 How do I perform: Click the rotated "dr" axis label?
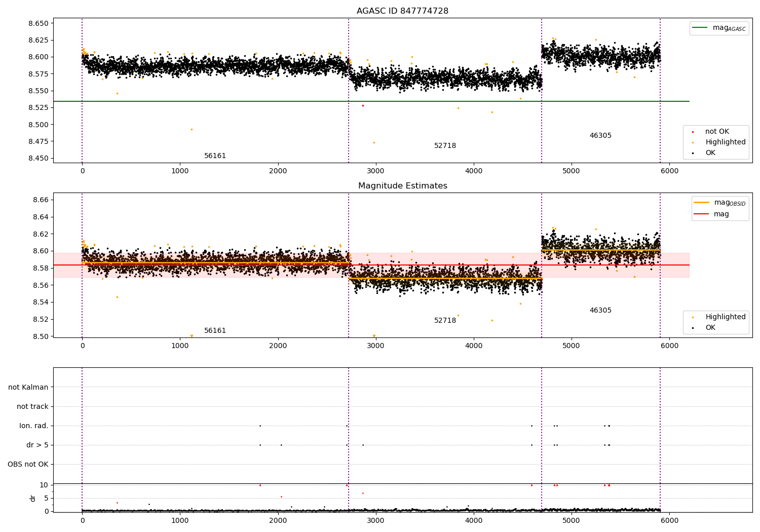33,498
